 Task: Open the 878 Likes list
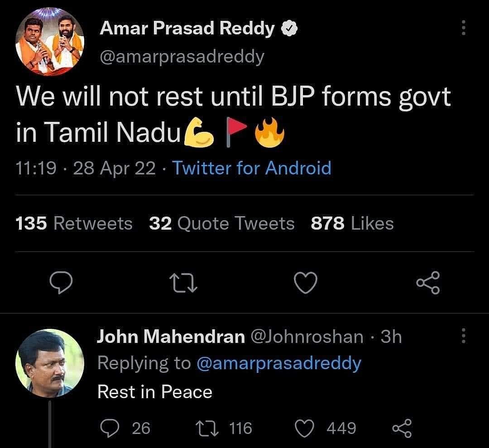352,223
